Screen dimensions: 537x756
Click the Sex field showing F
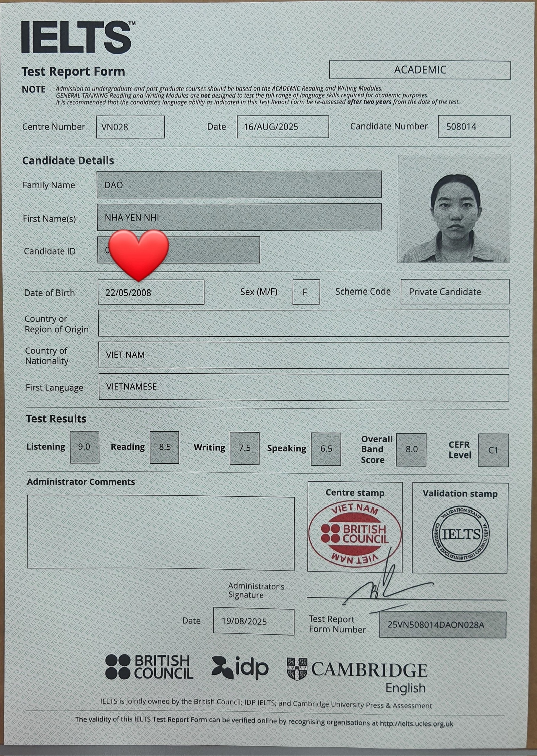pyautogui.click(x=306, y=292)
